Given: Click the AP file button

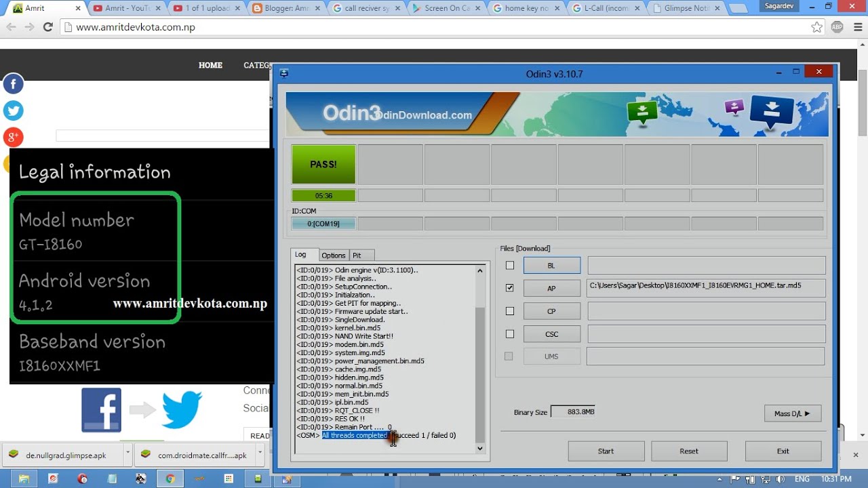Looking at the screenshot, I should [x=551, y=288].
